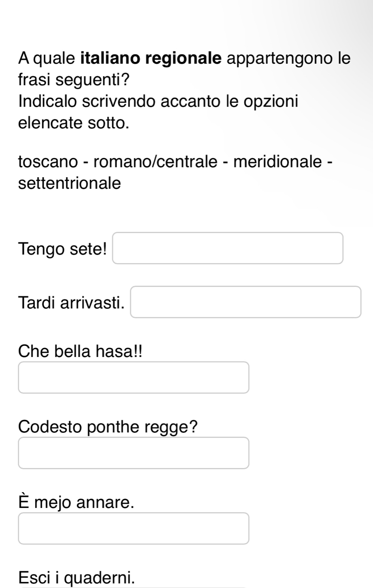373x588 pixels.
Task: Activate the text box under "È mejo annare."
Action: (133, 528)
